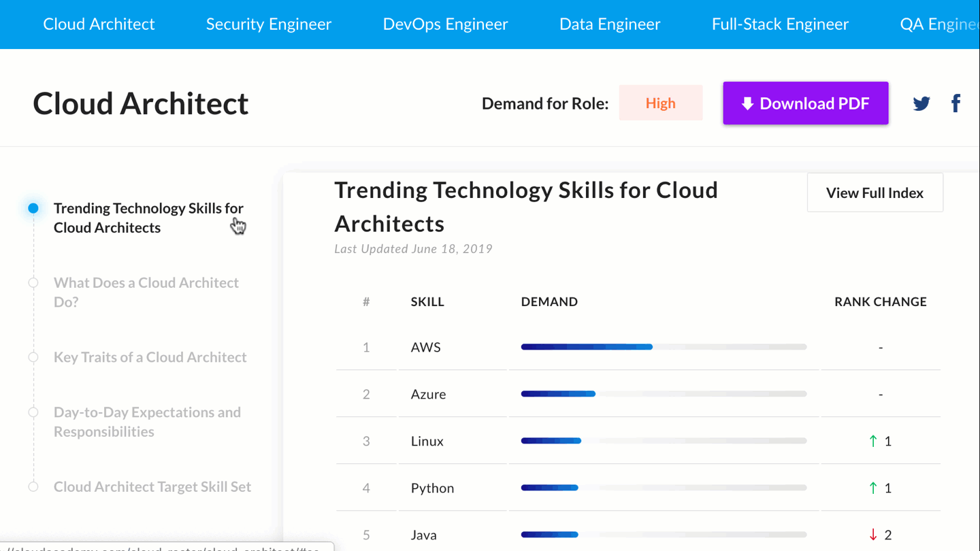
Task: Click rank number 1 in AWS row
Action: click(x=366, y=347)
